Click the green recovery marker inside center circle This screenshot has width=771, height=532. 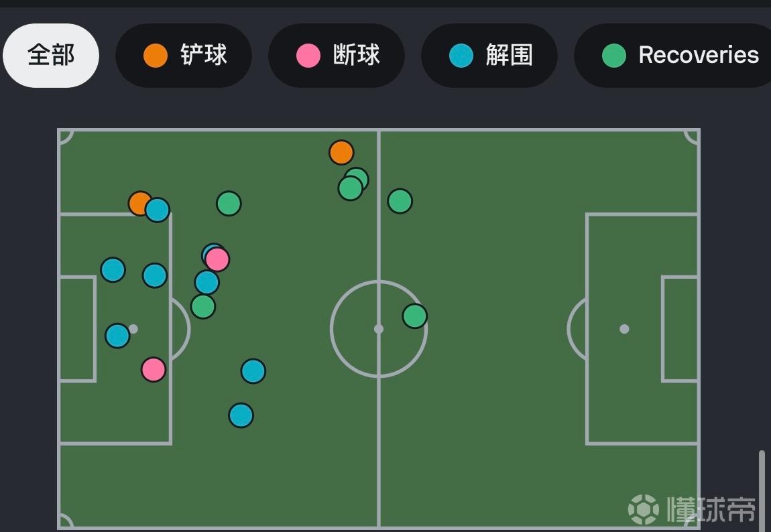tap(414, 316)
